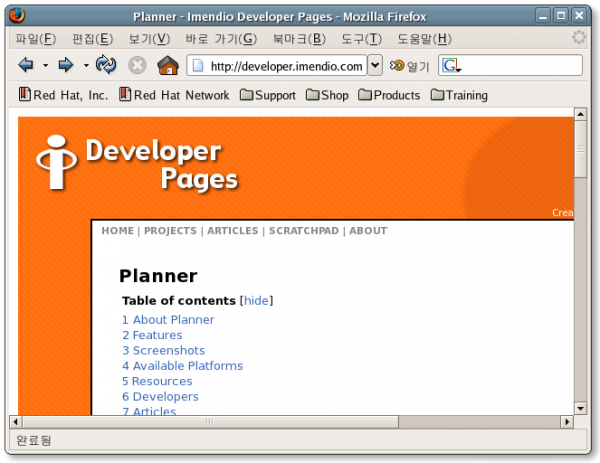The height and width of the screenshot is (463, 600).
Task: Jump to 7 Articles section
Action: [149, 411]
